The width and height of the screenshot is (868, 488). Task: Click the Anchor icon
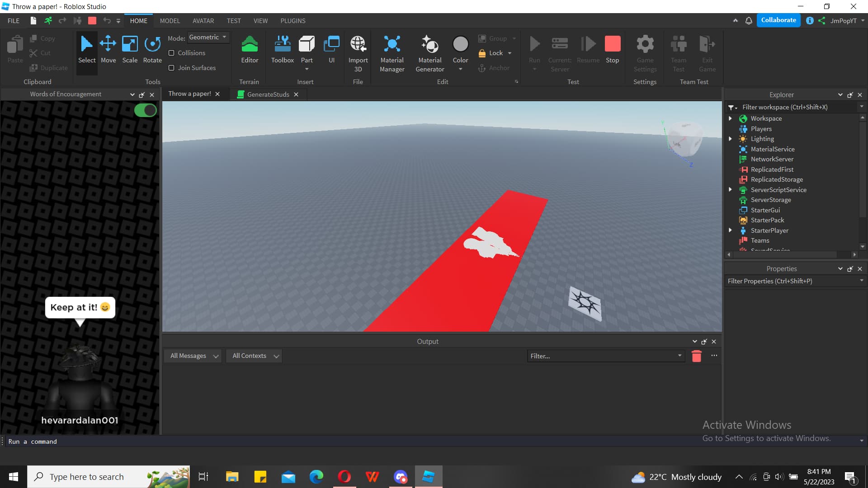[x=482, y=68]
